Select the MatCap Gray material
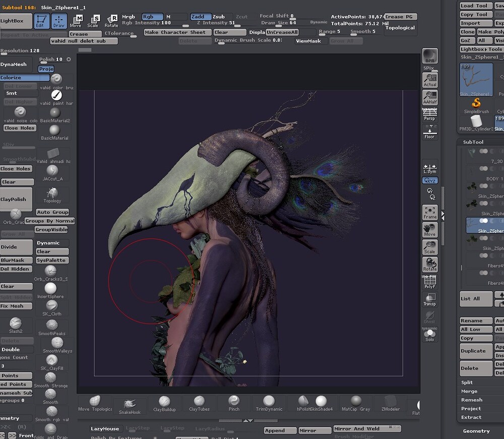 pyautogui.click(x=355, y=404)
